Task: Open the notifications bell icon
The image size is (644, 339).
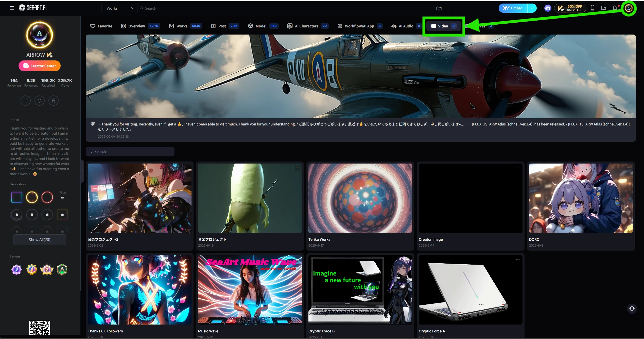Action: point(615,8)
